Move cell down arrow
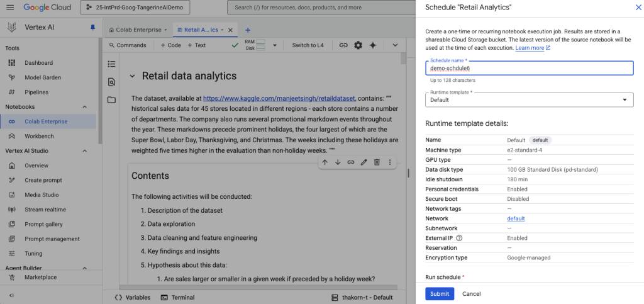This screenshot has height=304, width=644. [338, 162]
